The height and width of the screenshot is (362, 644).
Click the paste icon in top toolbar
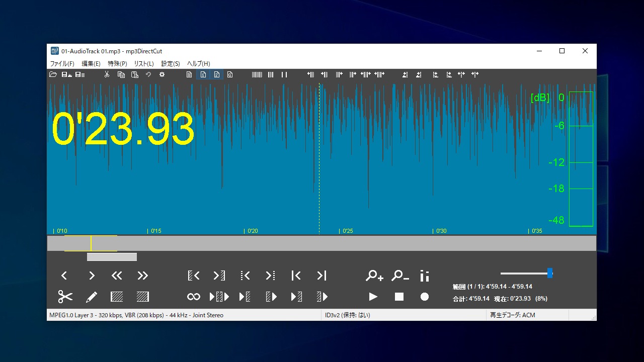134,74
